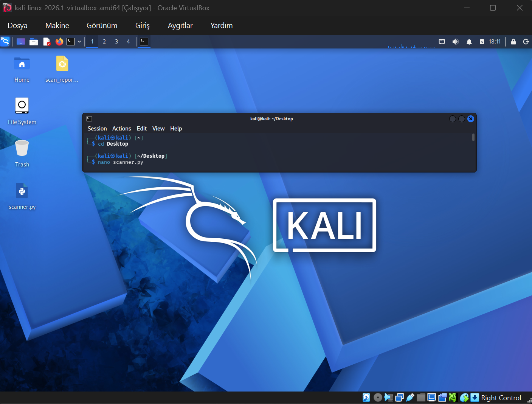Open the VirtualBox Makine menu
Screen dimensions: 532x404
(x=57, y=25)
